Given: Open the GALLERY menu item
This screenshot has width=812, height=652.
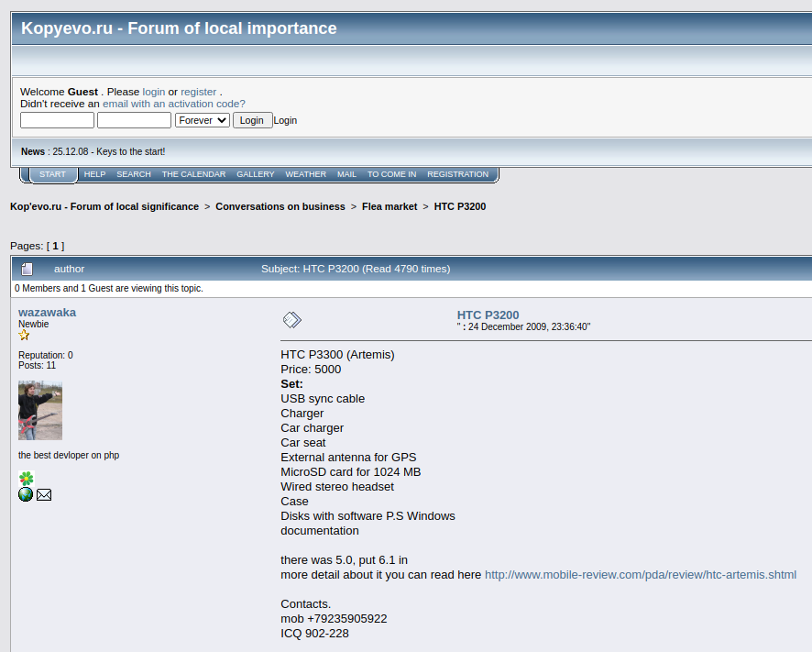Looking at the screenshot, I should (256, 174).
